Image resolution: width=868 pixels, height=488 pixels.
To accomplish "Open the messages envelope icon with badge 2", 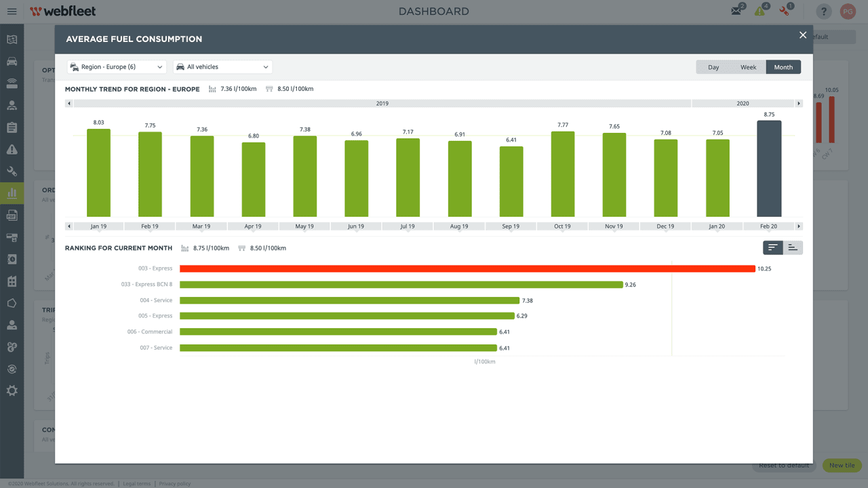I will (737, 11).
